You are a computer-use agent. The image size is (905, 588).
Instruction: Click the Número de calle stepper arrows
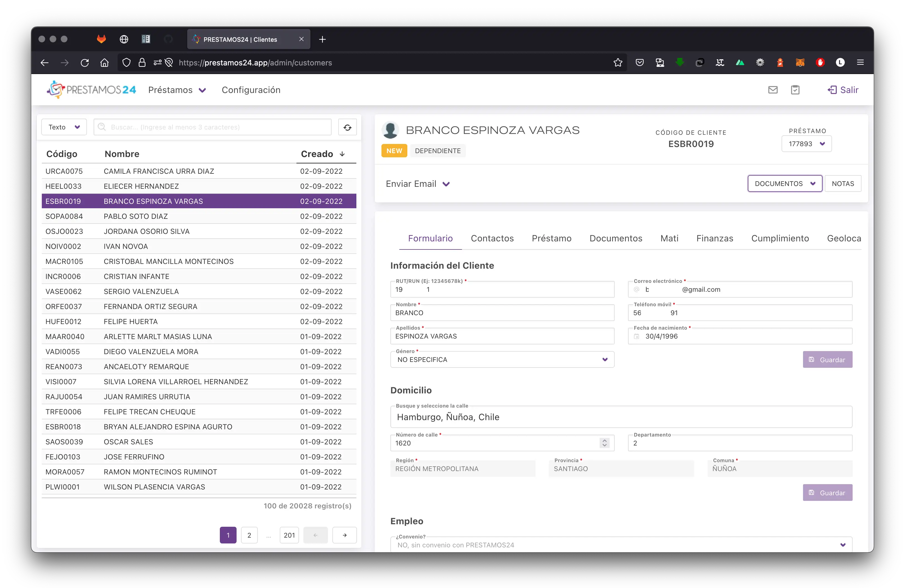(605, 443)
